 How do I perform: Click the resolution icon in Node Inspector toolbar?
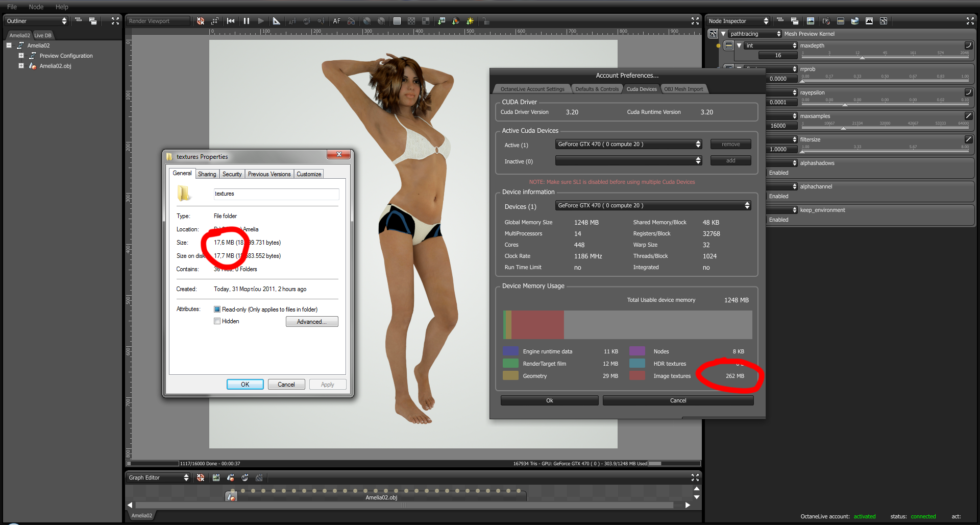coord(841,21)
